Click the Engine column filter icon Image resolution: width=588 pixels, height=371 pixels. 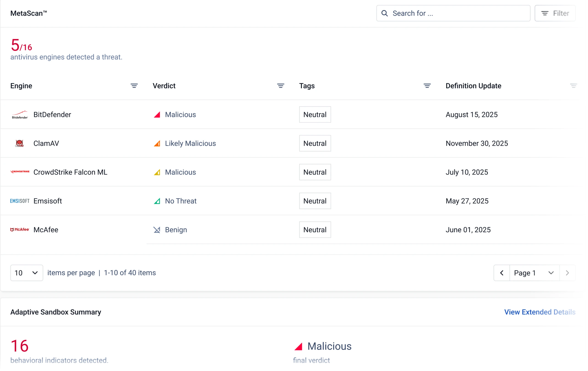point(134,86)
